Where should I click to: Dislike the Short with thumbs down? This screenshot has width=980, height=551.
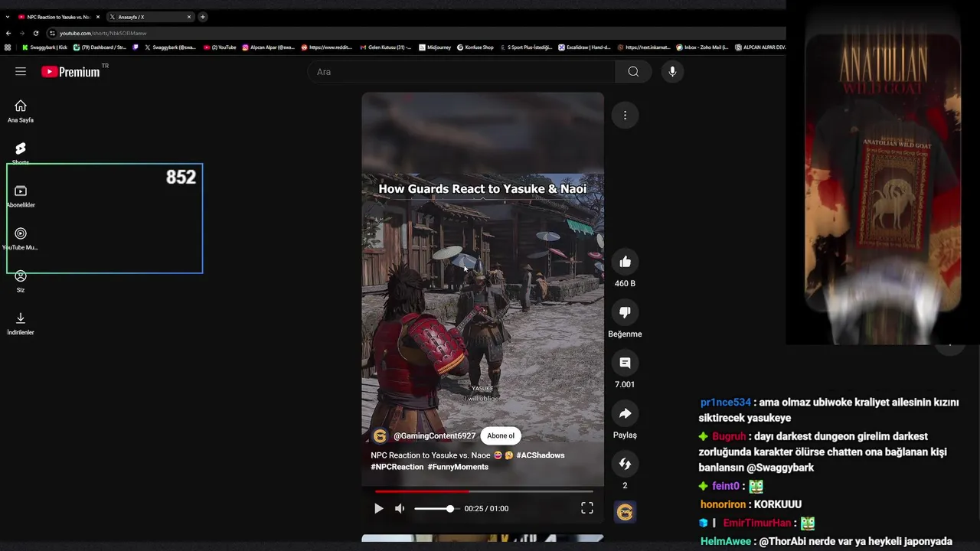pyautogui.click(x=625, y=312)
